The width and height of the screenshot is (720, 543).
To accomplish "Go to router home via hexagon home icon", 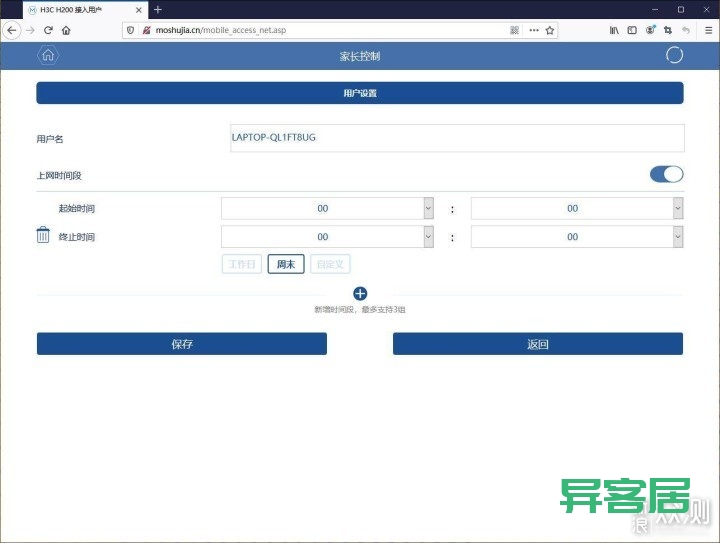I will 48,56.
